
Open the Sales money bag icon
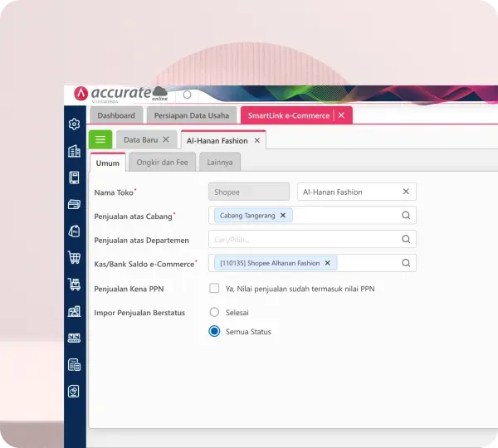pos(75,231)
